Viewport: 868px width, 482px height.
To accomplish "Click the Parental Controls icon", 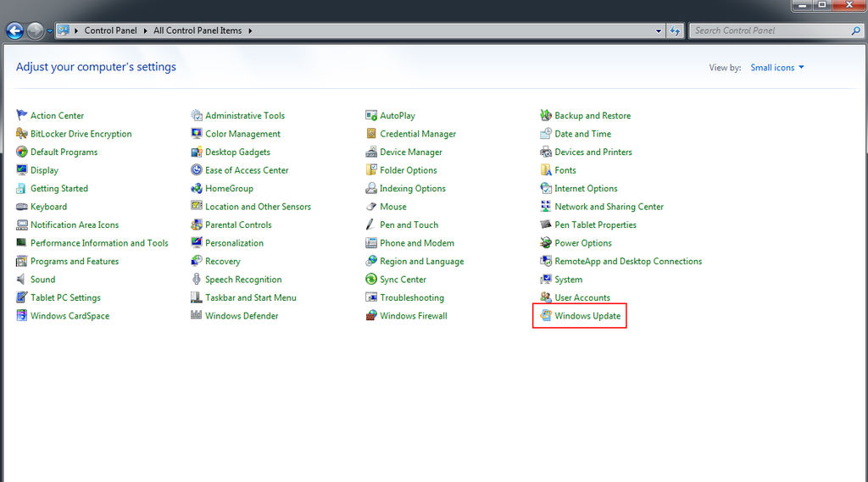I will [197, 224].
